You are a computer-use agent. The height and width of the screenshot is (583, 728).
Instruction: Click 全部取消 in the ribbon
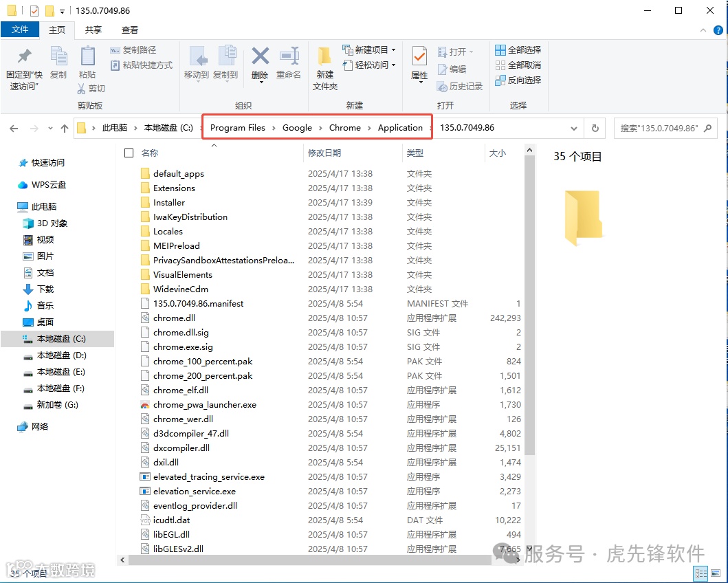click(x=518, y=65)
